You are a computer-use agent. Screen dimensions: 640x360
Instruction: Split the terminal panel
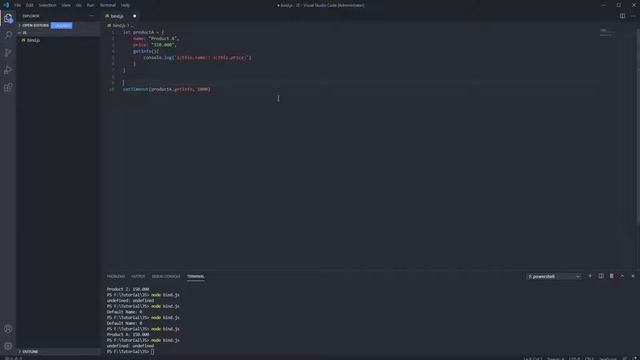601,276
